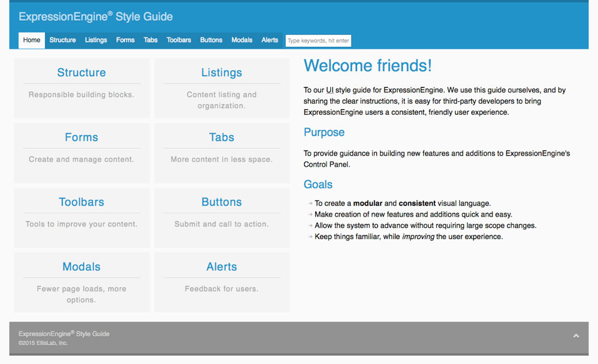598x364 pixels.
Task: Click 'Submit and call to action.' text
Action: tap(222, 224)
